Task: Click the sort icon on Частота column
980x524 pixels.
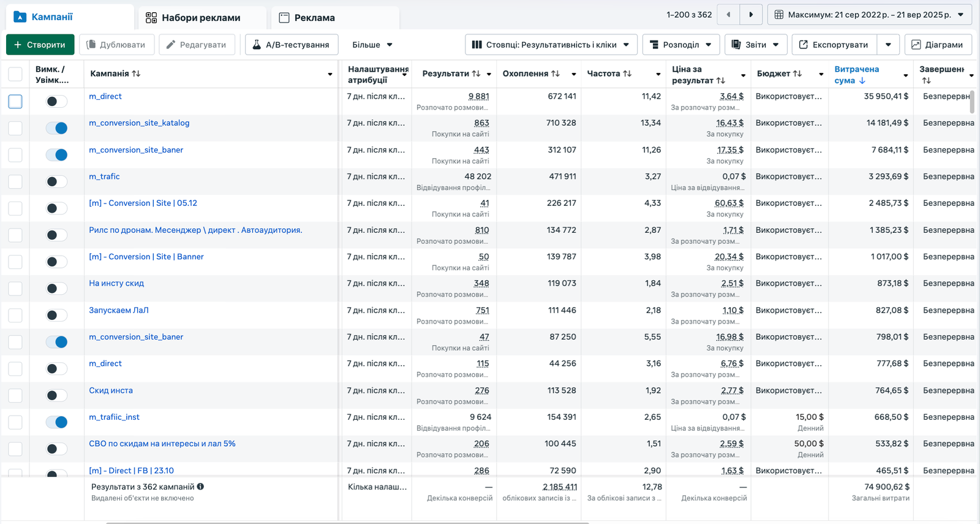Action: coord(627,74)
